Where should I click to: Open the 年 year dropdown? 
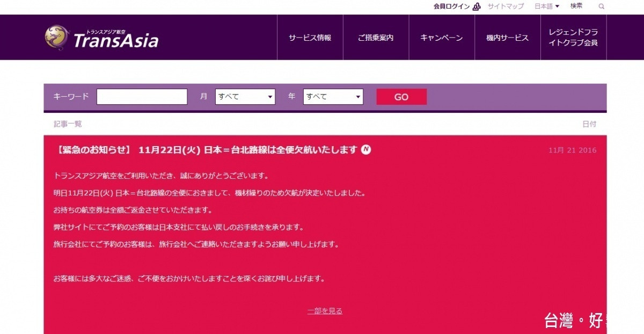click(x=333, y=97)
